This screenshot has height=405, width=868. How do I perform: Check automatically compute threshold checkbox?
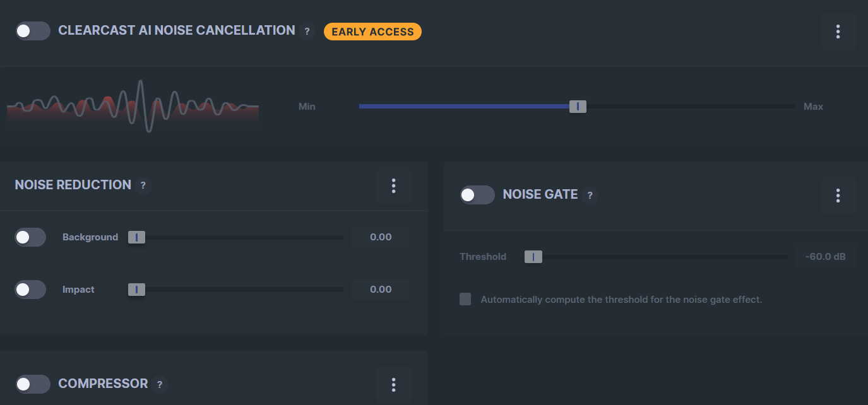click(x=465, y=299)
